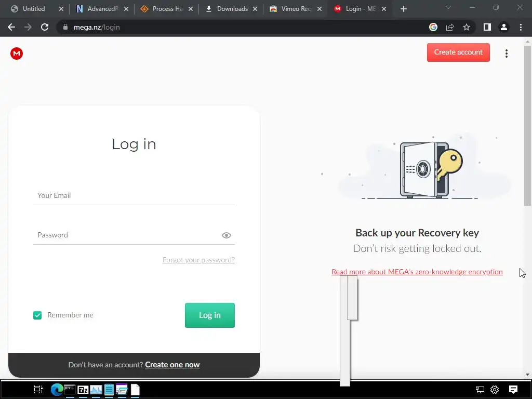
Task: Open the notification center icon
Action: tap(513, 390)
